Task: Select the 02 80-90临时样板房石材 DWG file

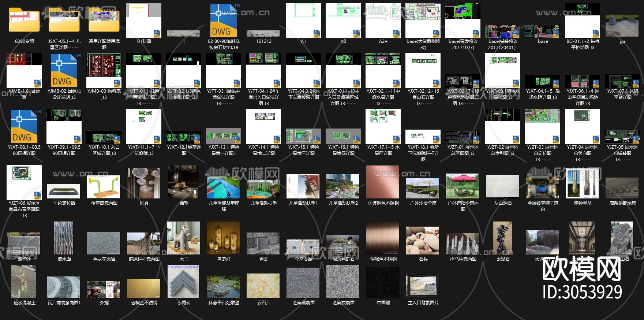Action: click(x=224, y=21)
